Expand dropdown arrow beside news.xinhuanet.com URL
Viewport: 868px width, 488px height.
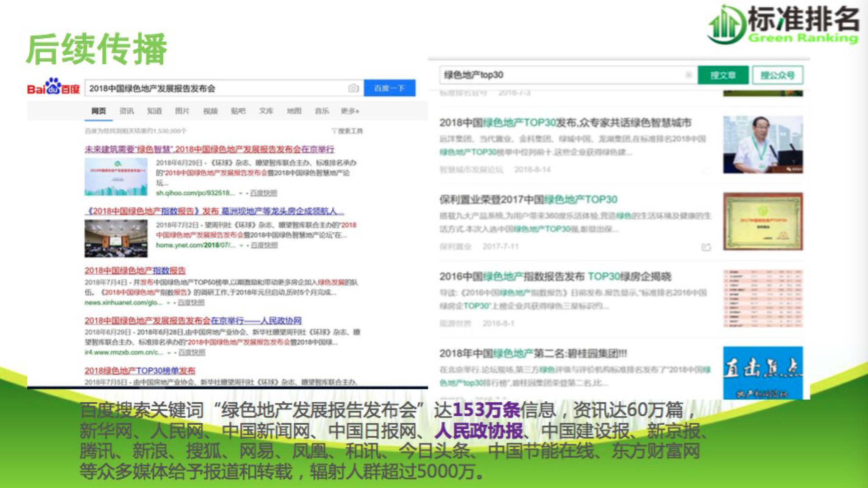(169, 303)
